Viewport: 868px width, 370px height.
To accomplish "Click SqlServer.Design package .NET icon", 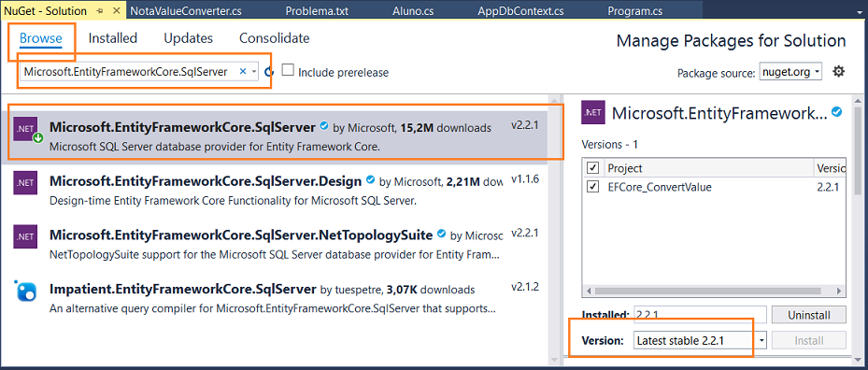I will point(25,181).
